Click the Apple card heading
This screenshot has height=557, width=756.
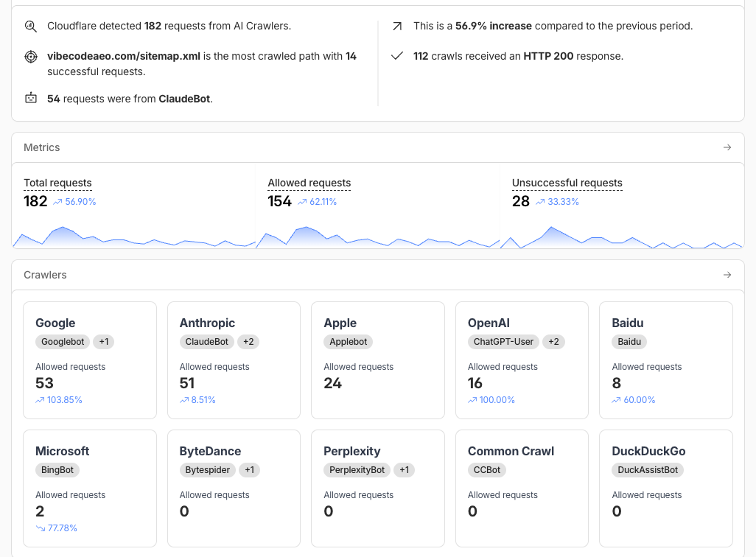(340, 323)
